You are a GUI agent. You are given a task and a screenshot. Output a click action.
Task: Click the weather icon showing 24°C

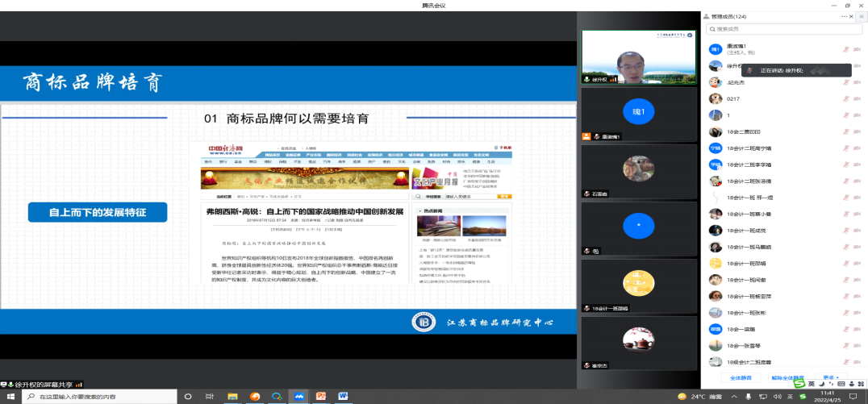pyautogui.click(x=682, y=396)
